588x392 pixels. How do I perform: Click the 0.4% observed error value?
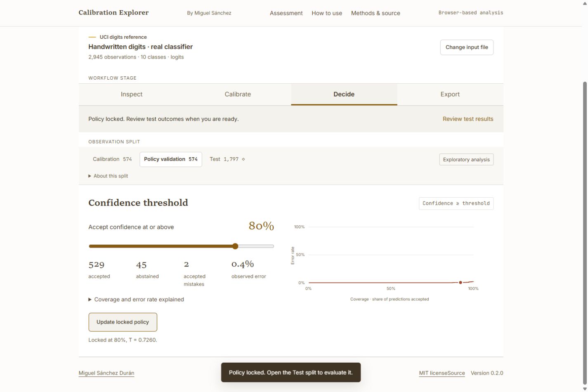(x=243, y=264)
